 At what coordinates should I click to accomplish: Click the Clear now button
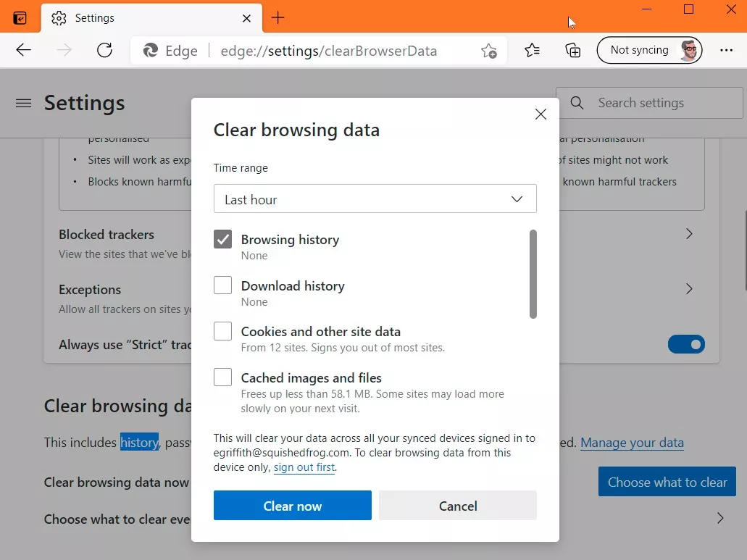pyautogui.click(x=292, y=505)
